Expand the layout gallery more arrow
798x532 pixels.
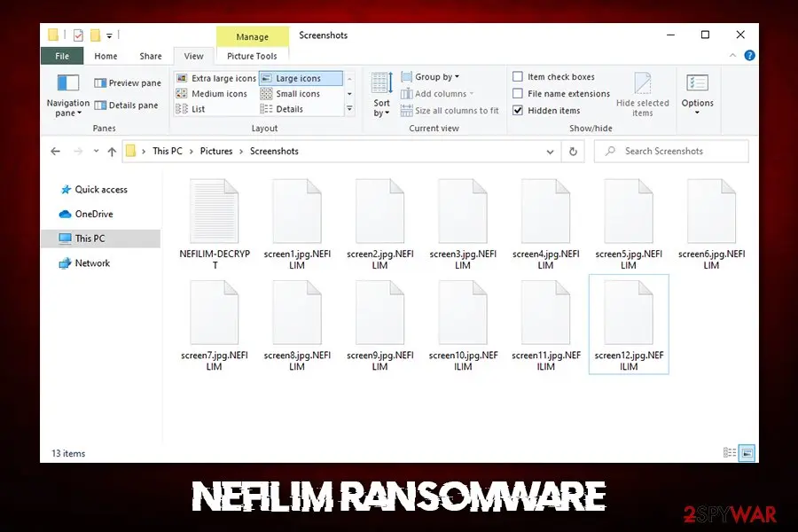pos(349,108)
